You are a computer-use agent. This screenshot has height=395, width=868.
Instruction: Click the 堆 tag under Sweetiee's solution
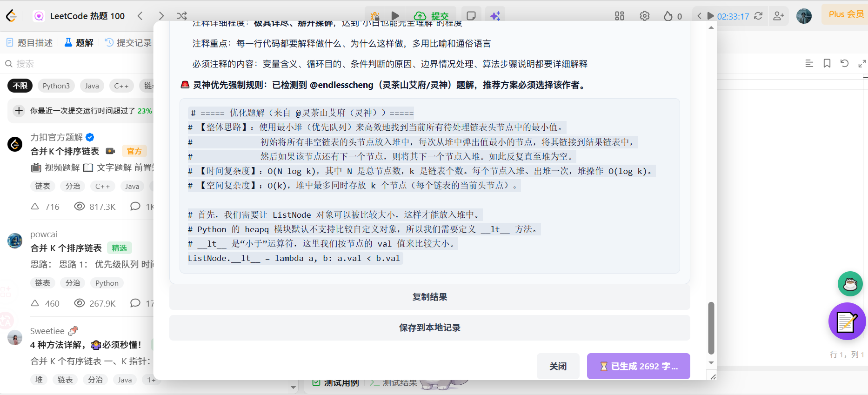[x=39, y=380]
